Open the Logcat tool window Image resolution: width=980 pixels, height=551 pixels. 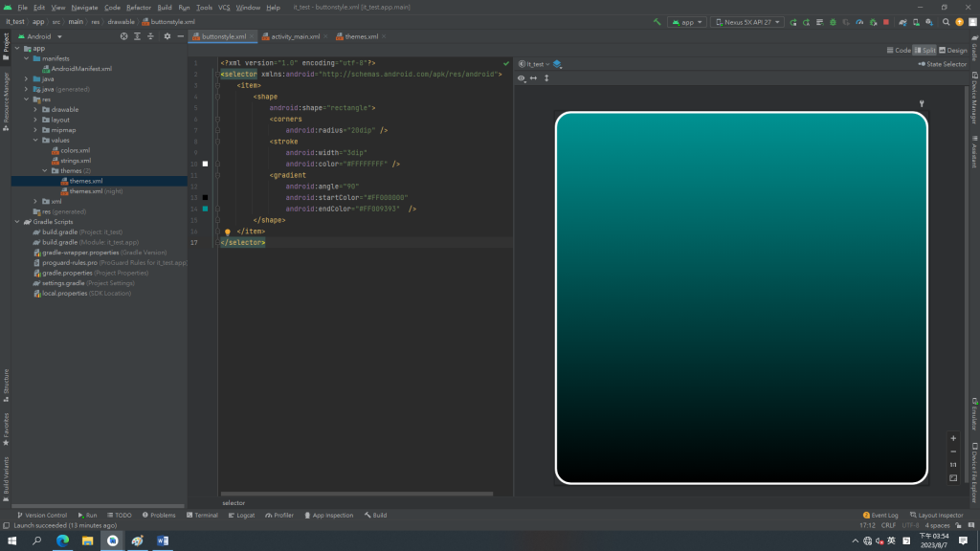pos(241,516)
